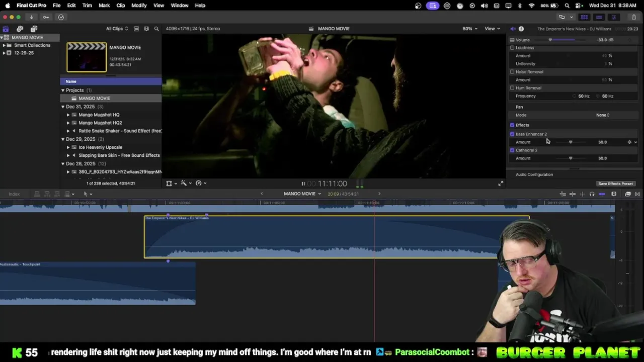This screenshot has width=644, height=362.
Task: Open the viewer 50% zoom dropdown
Action: (x=470, y=29)
